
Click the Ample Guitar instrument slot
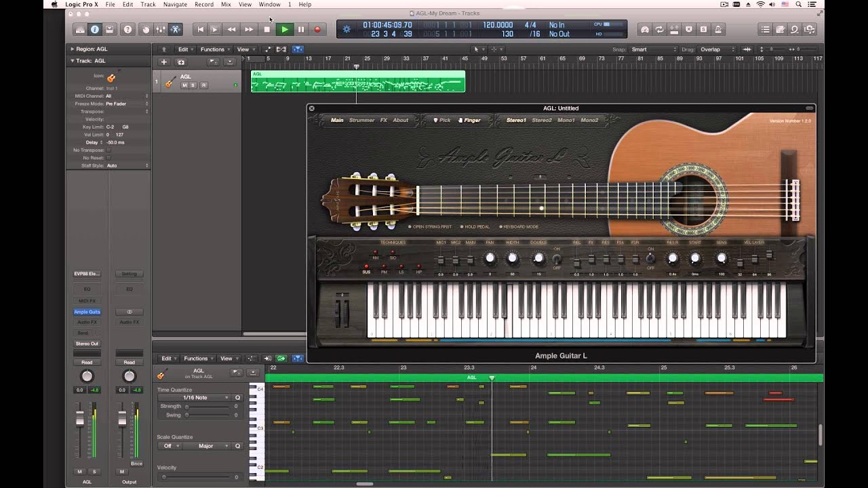coord(87,312)
